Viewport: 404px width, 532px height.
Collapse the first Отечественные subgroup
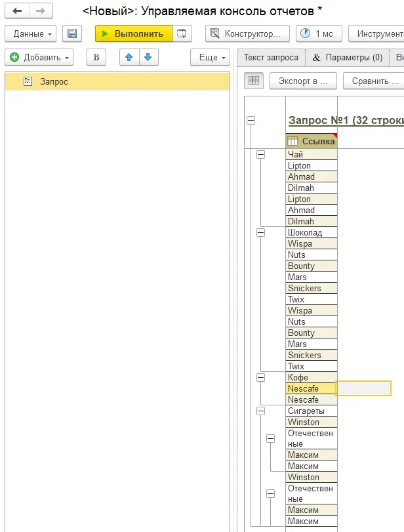270,438
